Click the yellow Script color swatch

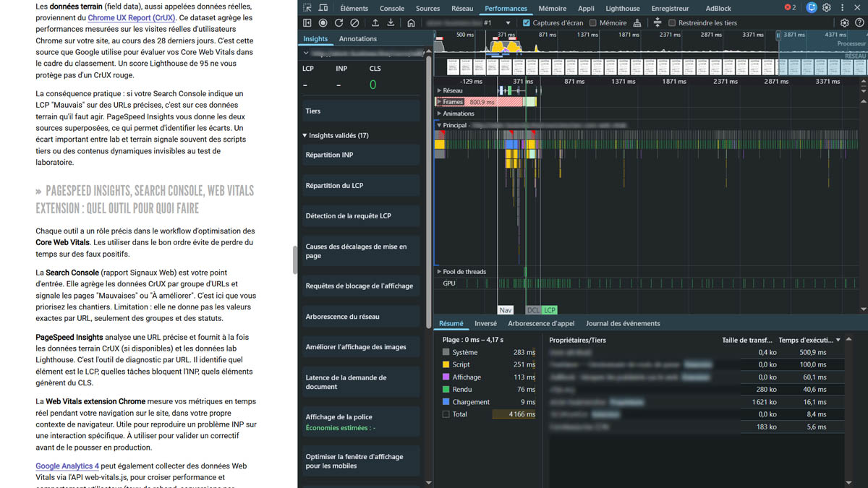click(x=446, y=365)
